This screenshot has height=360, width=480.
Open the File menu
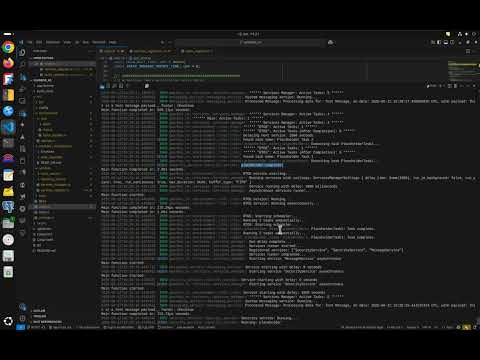coord(30,42)
